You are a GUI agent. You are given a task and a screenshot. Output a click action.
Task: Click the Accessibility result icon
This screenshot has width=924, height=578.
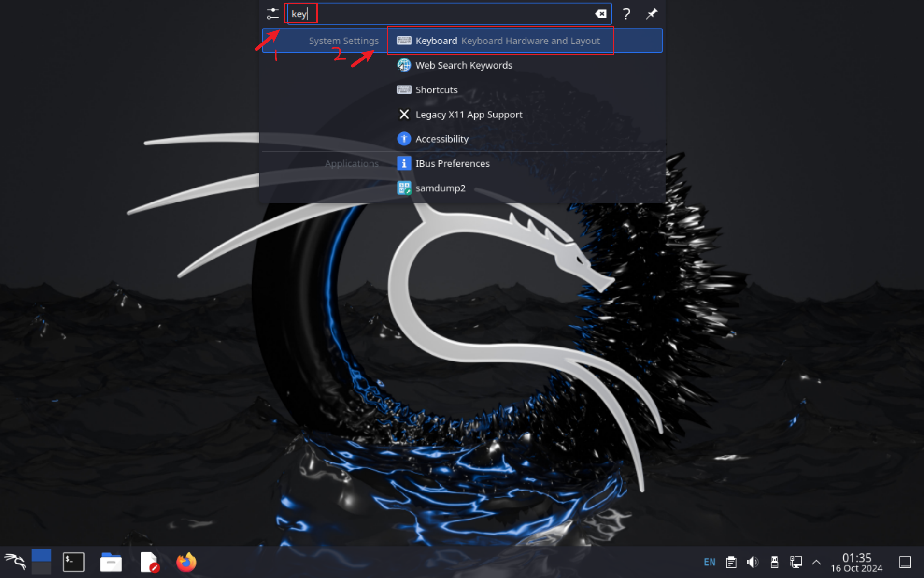(x=404, y=139)
